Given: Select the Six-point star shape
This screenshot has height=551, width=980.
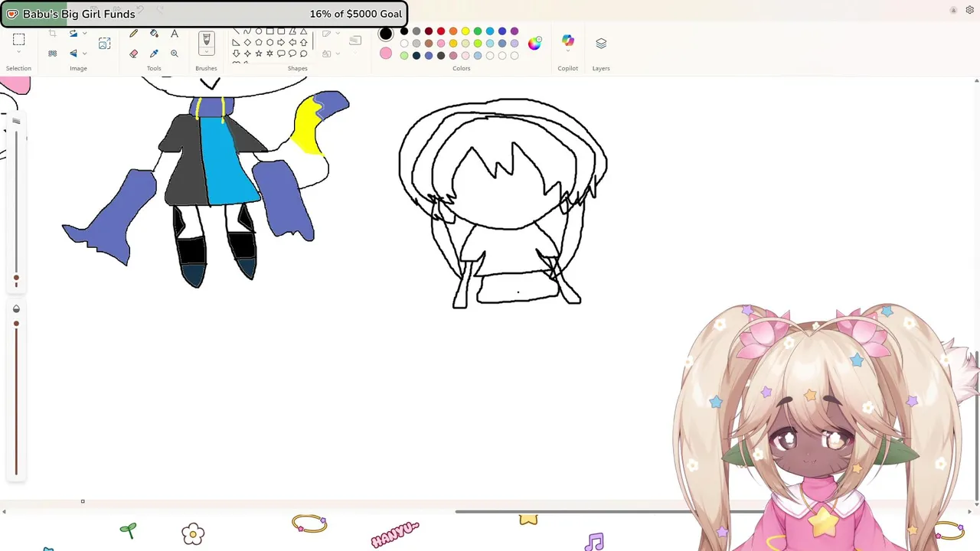Looking at the screenshot, I should click(x=269, y=54).
